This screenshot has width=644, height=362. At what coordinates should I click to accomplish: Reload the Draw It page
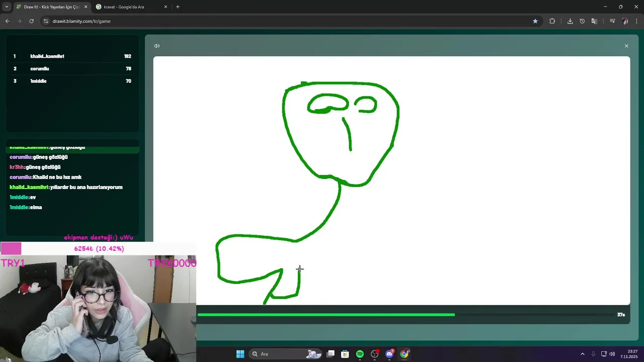click(x=31, y=21)
